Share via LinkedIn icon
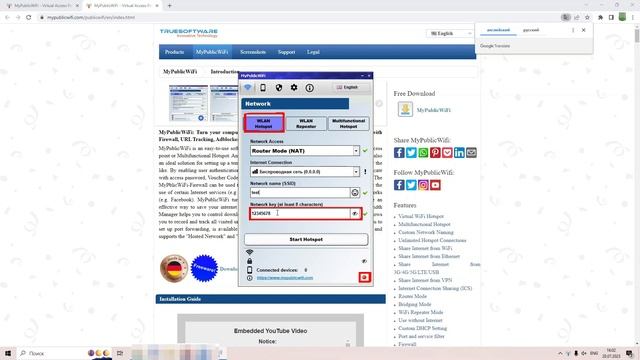This screenshot has width=640, height=360. pyautogui.click(x=459, y=153)
